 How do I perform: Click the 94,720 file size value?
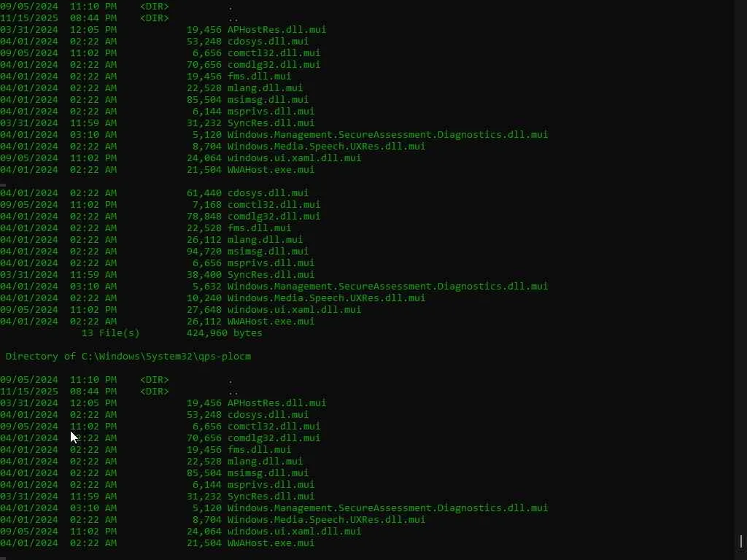pos(204,252)
